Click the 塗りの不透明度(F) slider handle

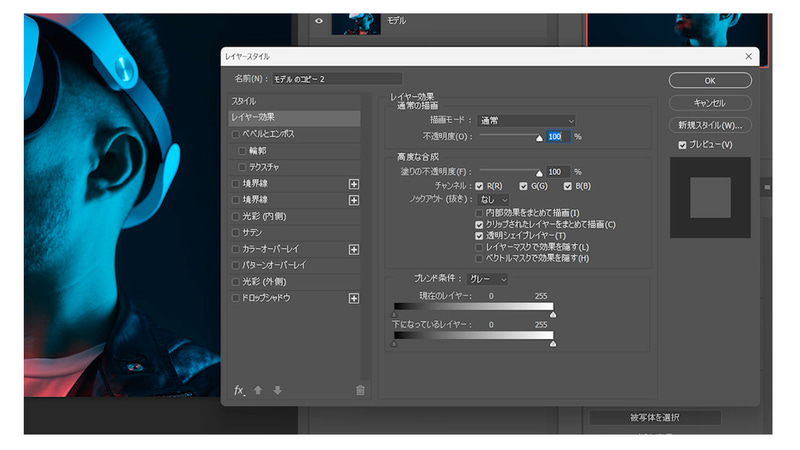pyautogui.click(x=539, y=173)
